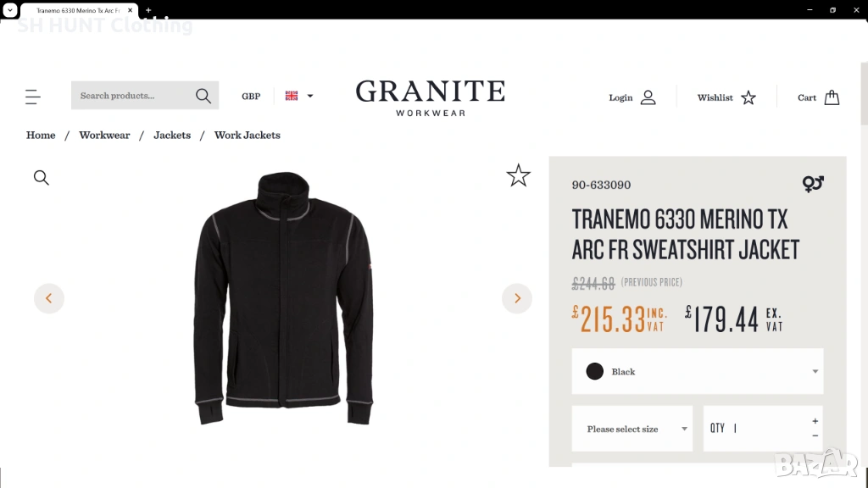Open the Wishlist star in header
868x488 pixels.
(x=748, y=97)
